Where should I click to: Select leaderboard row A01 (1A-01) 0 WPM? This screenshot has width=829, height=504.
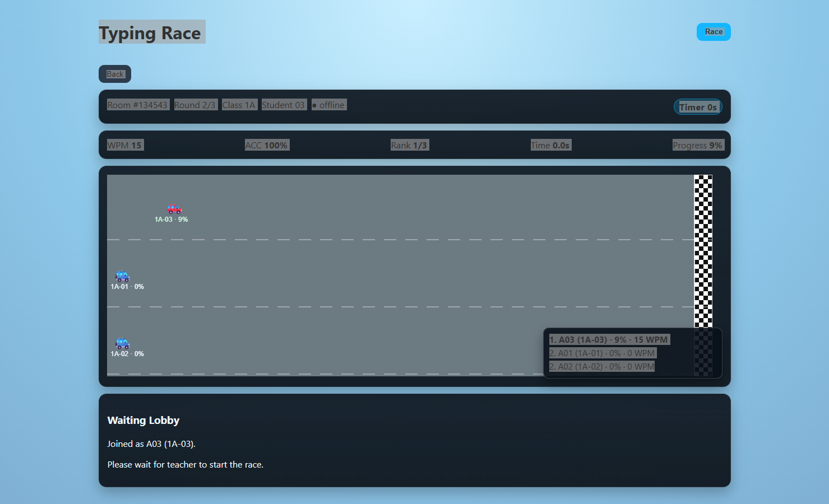pyautogui.click(x=603, y=353)
